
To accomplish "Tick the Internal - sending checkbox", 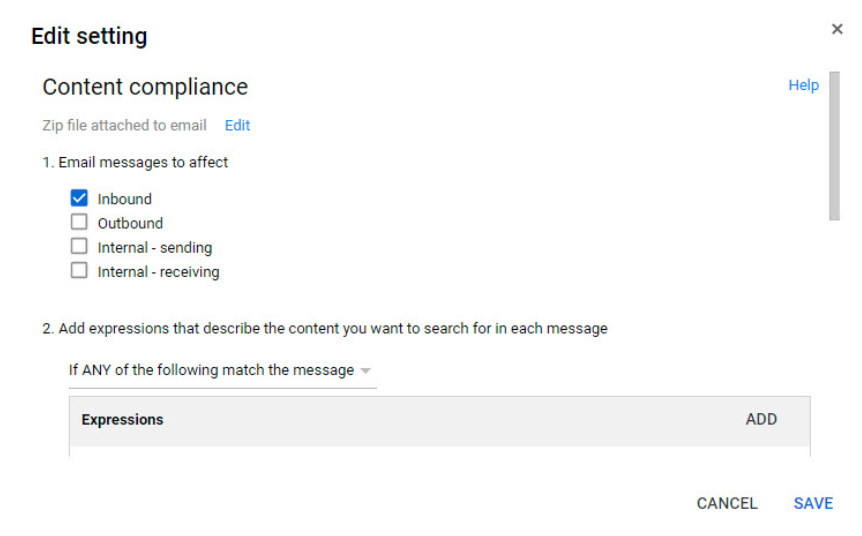I will tap(79, 246).
